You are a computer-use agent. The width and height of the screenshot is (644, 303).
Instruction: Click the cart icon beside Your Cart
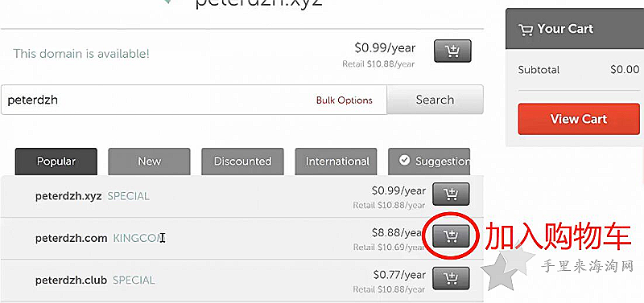pos(526,30)
